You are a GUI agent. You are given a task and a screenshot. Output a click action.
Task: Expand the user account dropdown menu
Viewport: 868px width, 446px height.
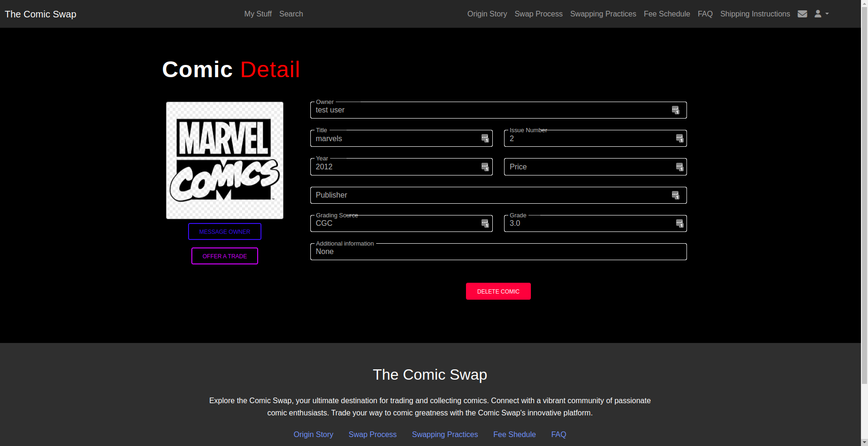(x=821, y=14)
